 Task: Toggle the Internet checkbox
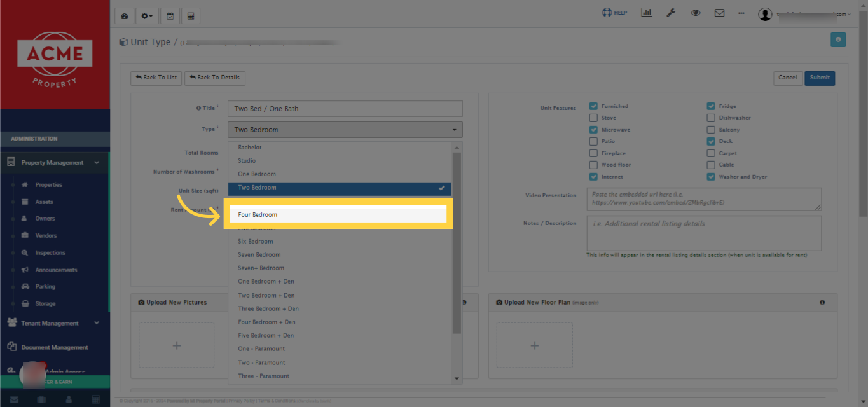click(x=593, y=177)
